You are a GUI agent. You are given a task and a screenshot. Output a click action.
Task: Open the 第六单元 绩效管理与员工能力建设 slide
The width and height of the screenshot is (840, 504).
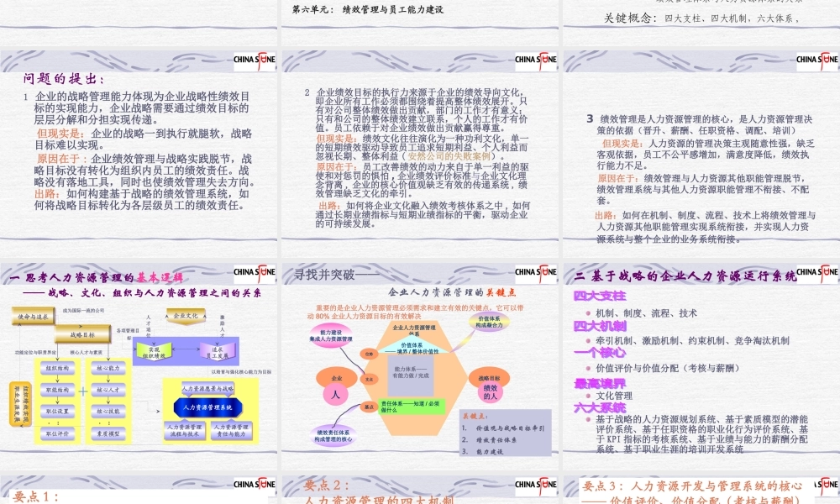coord(420,23)
